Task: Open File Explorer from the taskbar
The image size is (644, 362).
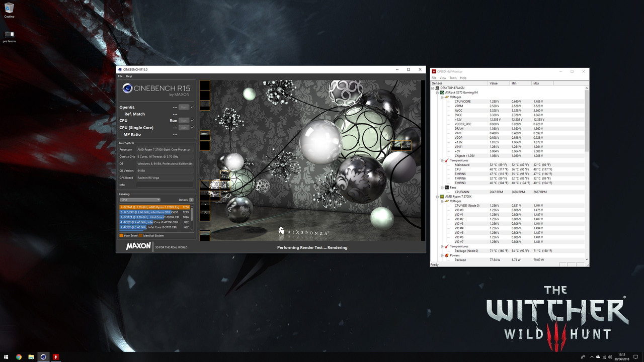Action: (x=31, y=357)
